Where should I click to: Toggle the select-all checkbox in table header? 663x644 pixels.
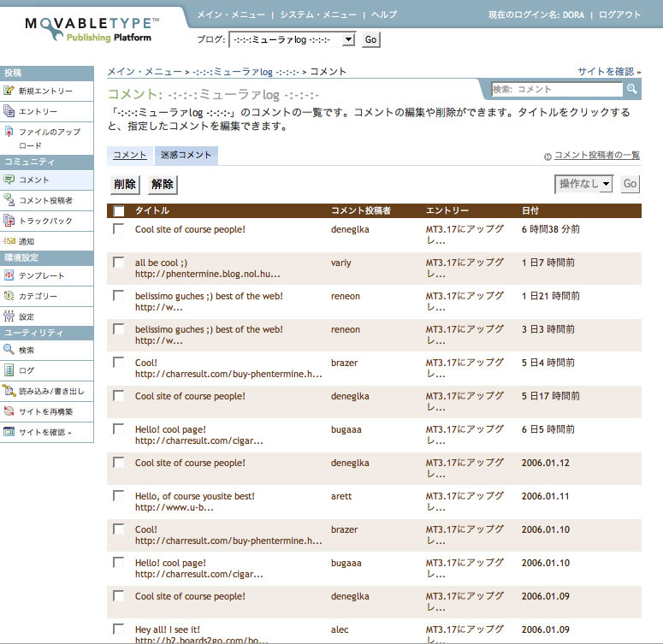click(119, 210)
